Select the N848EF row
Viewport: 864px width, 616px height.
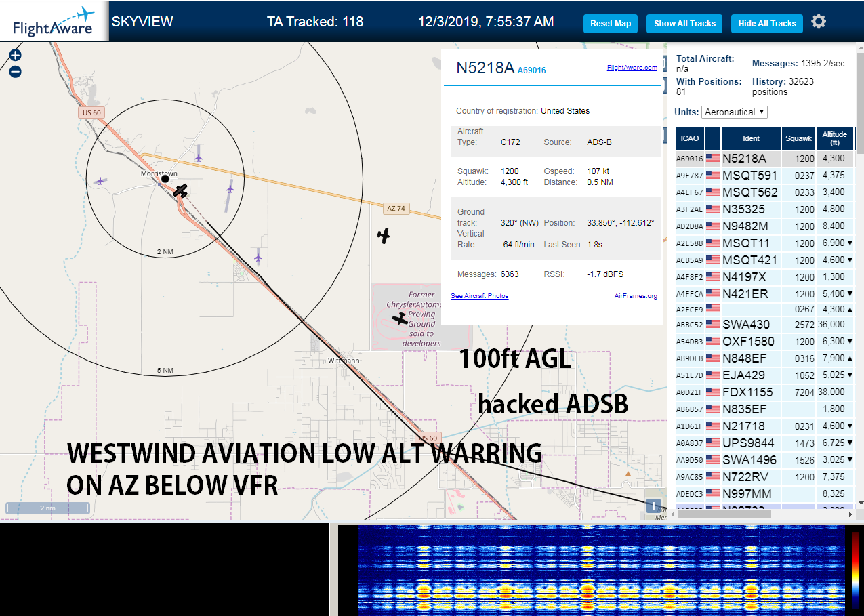point(764,358)
